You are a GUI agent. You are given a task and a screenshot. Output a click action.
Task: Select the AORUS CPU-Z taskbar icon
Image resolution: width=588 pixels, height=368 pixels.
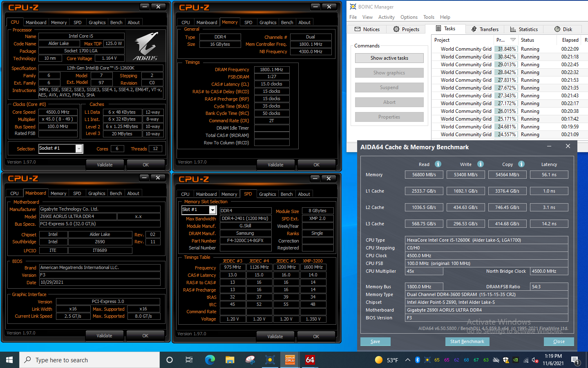click(x=290, y=360)
